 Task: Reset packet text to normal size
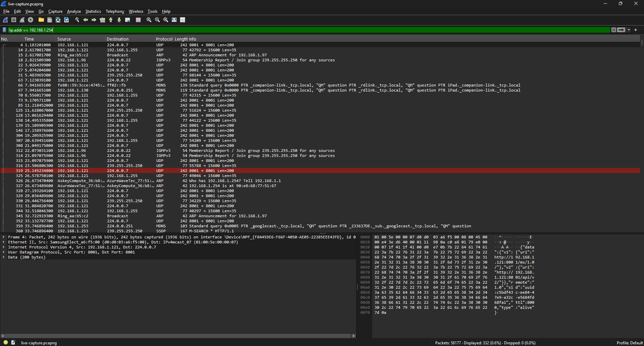point(166,20)
